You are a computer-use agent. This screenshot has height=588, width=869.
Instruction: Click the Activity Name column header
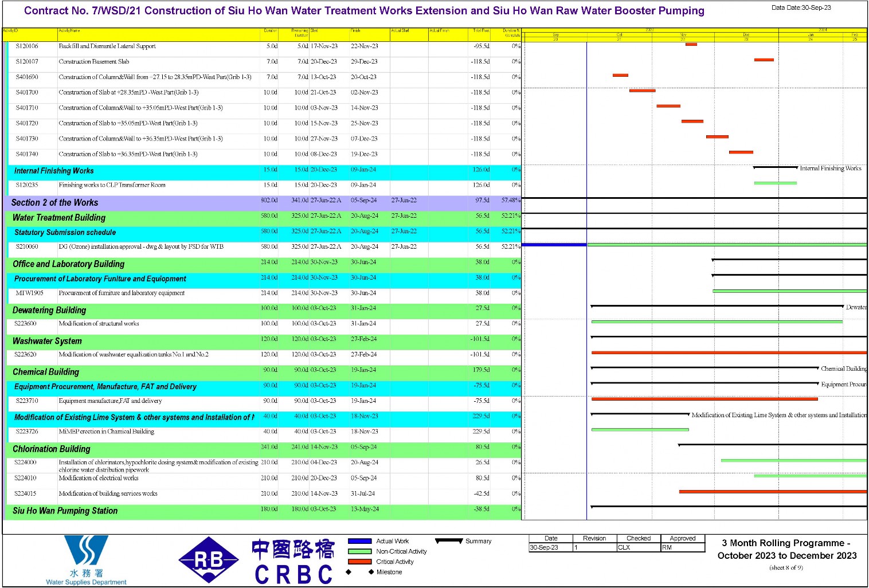[x=159, y=34]
